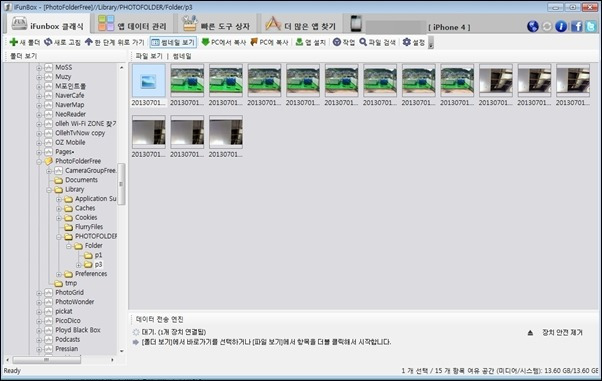Click the Refresh toolbar button
Image resolution: width=602 pixels, height=381 pixels.
[x=62, y=42]
